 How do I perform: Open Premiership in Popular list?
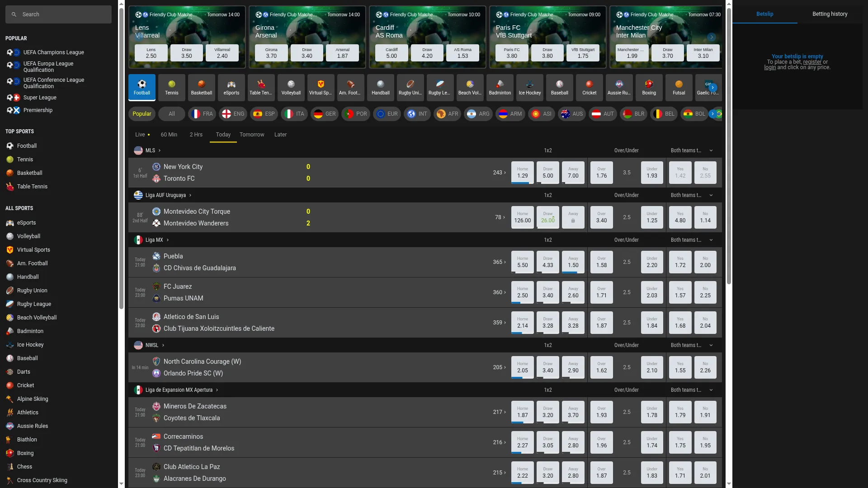click(x=38, y=110)
